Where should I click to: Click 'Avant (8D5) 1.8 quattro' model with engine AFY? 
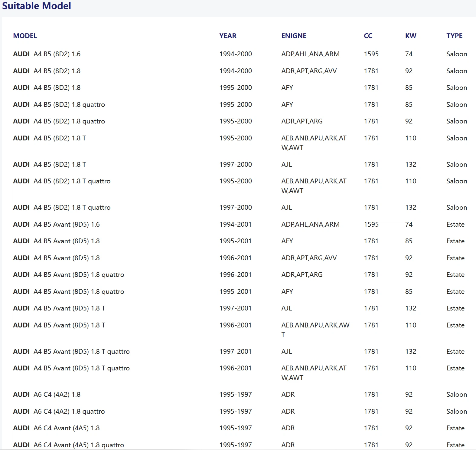[69, 291]
